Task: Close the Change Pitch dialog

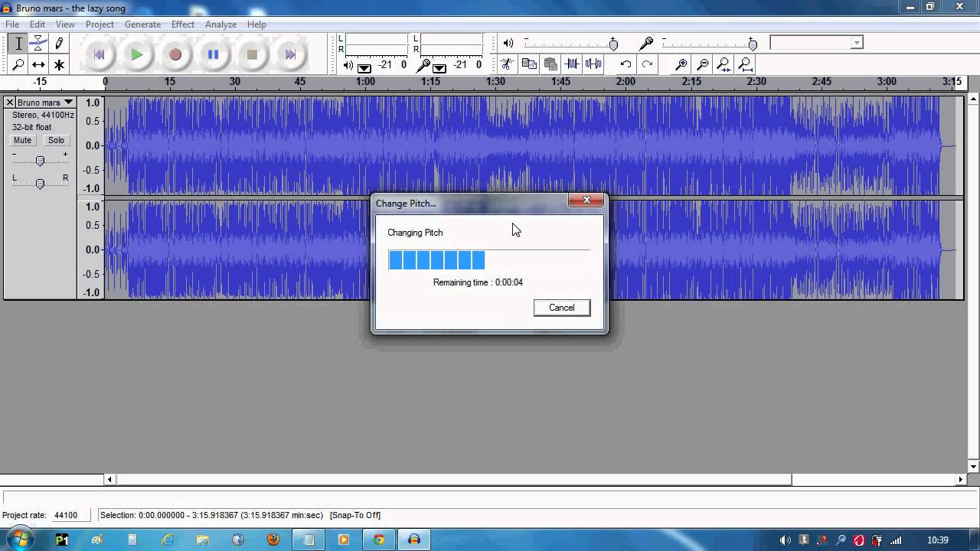Action: [x=586, y=201]
